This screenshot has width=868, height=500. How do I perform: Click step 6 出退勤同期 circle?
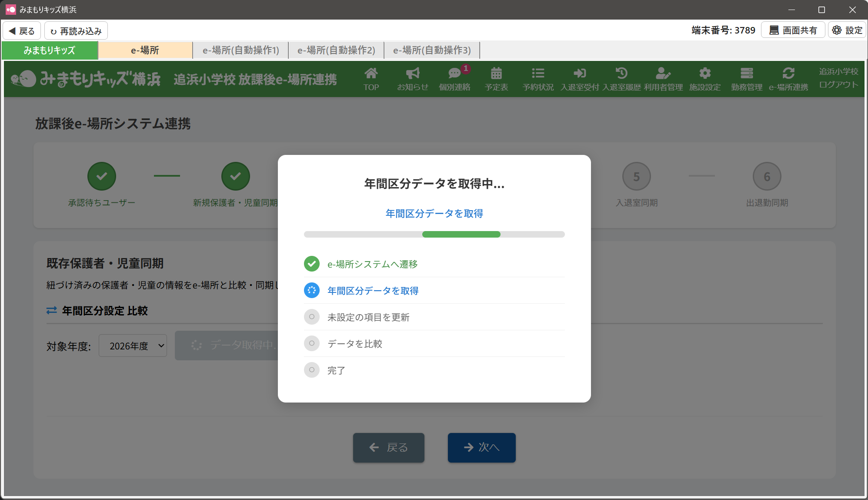(x=767, y=177)
